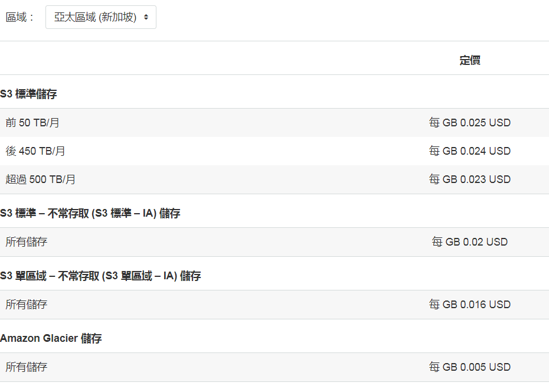Select the Amazon Glacier 儲存 section heading
Image resolution: width=549 pixels, height=392 pixels.
pyautogui.click(x=51, y=338)
